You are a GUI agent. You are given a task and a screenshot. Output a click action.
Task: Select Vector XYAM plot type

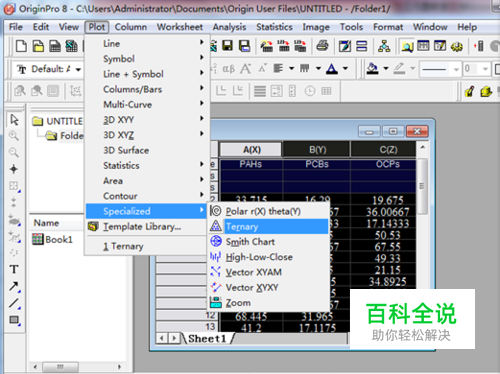(269, 272)
